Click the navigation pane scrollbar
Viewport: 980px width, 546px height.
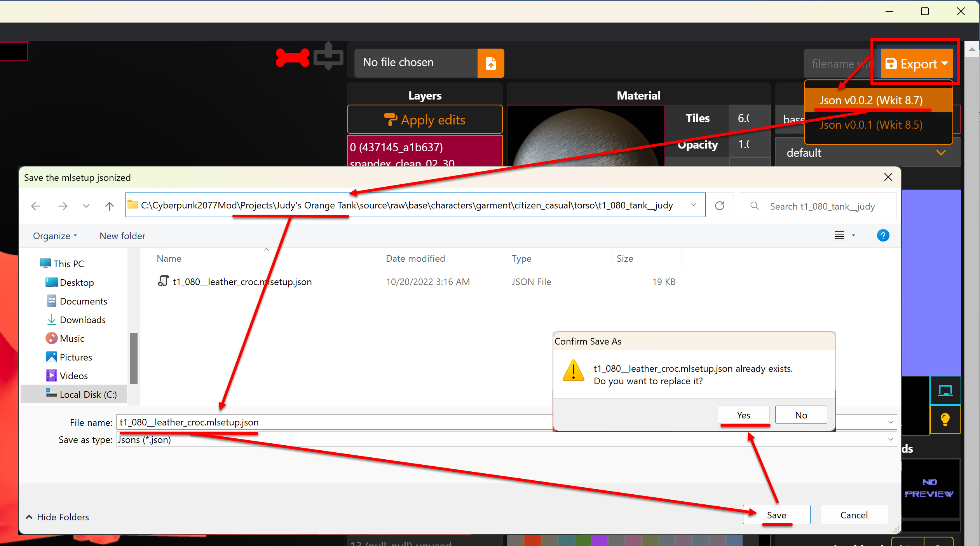134,358
